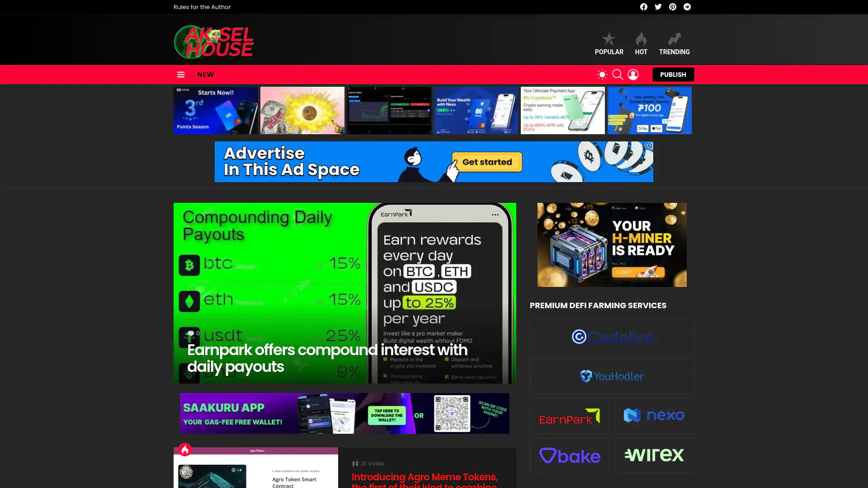Screen dimensions: 868x488
Task: Select the NEW tab
Action: tap(205, 75)
